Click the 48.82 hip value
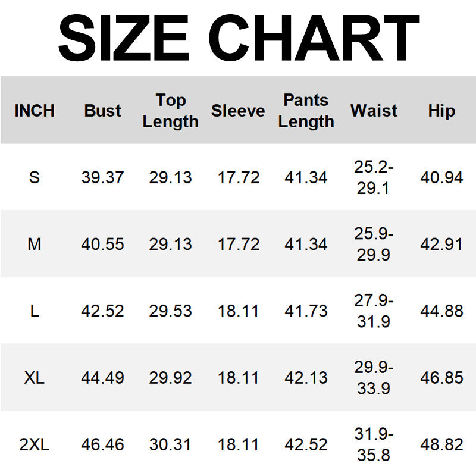 tap(441, 444)
